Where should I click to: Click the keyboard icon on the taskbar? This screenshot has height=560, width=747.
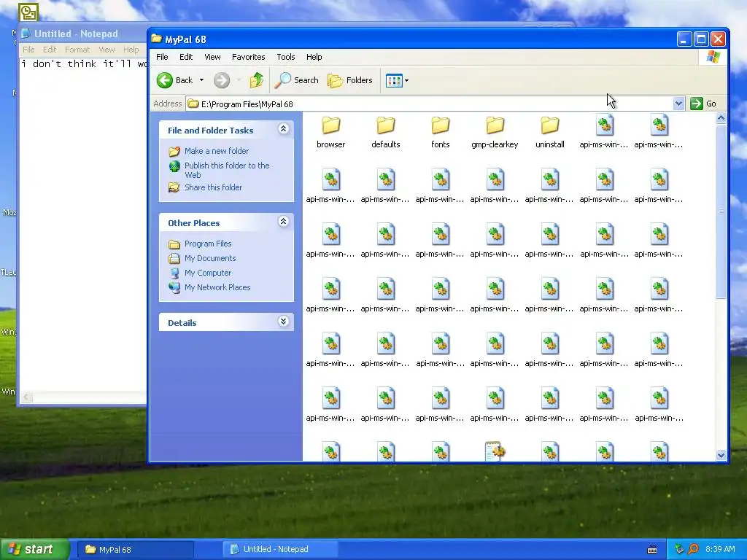click(x=652, y=550)
